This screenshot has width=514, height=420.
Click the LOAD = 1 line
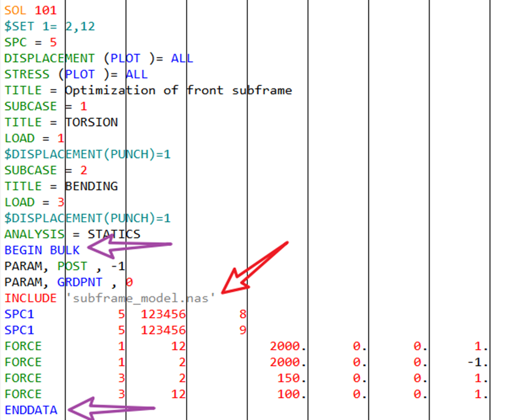pyautogui.click(x=35, y=138)
